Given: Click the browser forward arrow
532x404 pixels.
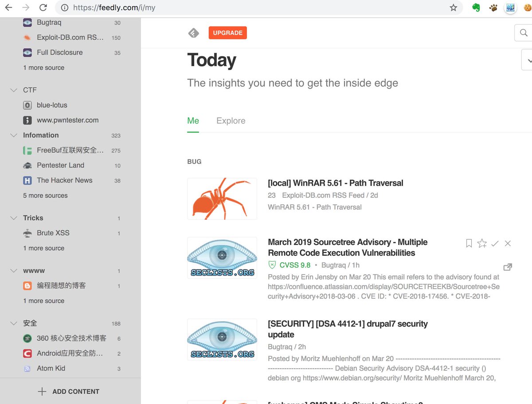Looking at the screenshot, I should point(26,8).
